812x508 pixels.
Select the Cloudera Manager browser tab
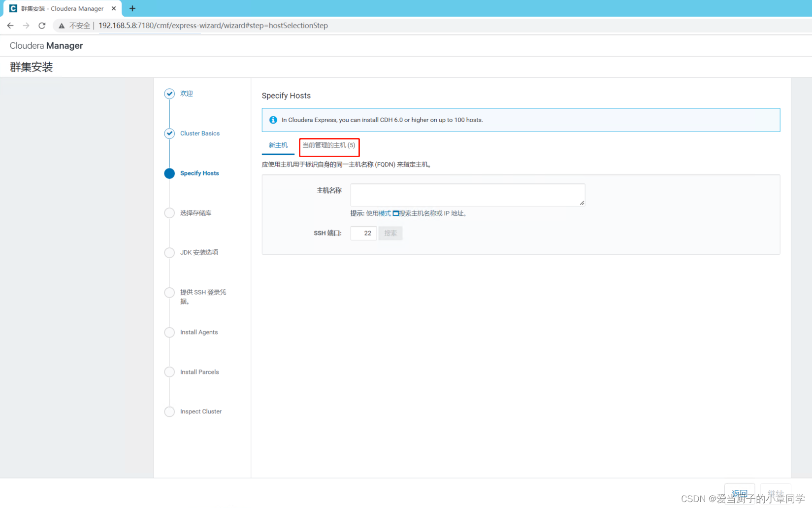(x=62, y=8)
